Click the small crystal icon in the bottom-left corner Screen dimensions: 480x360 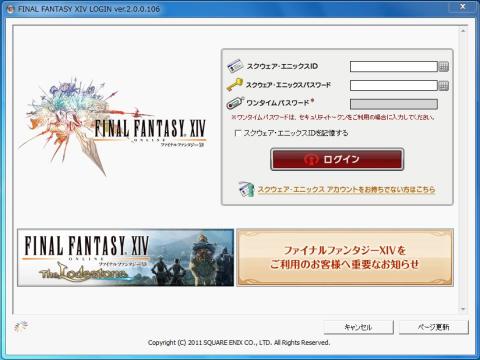(x=21, y=327)
